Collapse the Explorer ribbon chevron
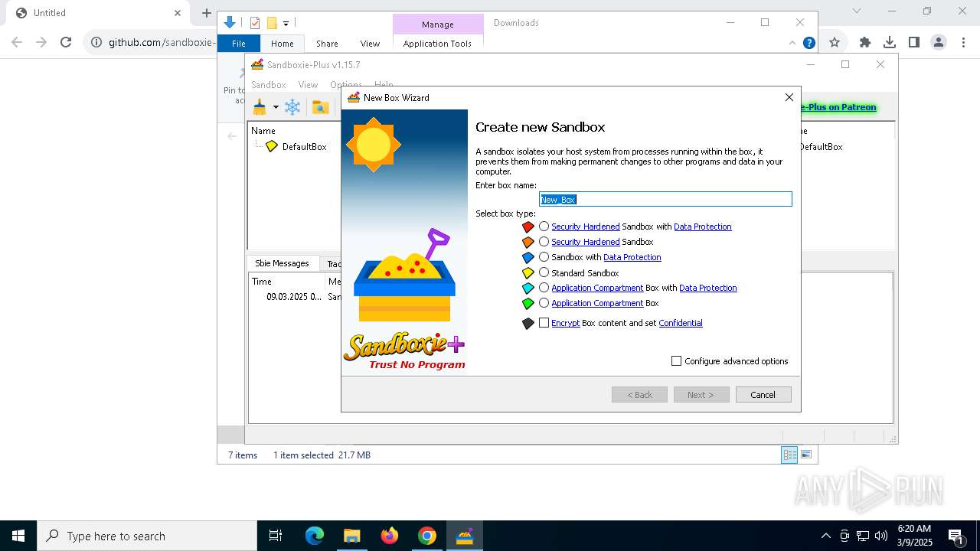This screenshot has height=551, width=980. 792,43
